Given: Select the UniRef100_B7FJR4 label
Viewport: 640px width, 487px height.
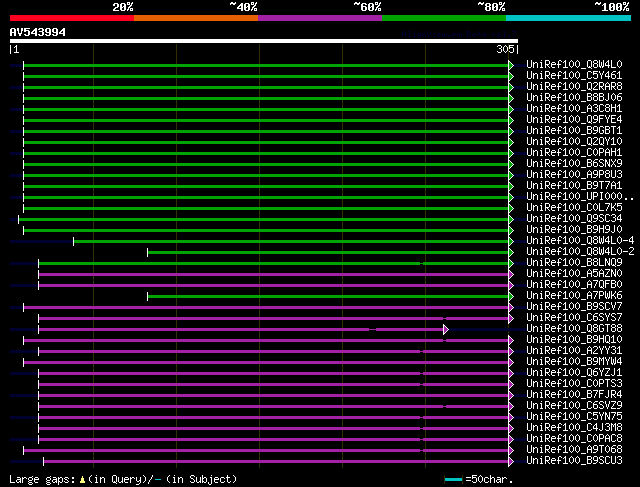Looking at the screenshot, I should point(574,395).
